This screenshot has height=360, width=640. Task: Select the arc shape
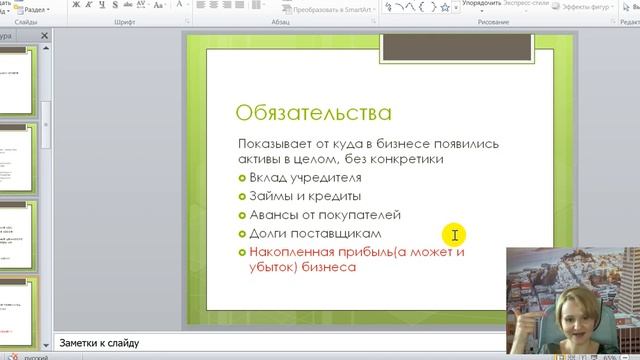tap(399, 7)
